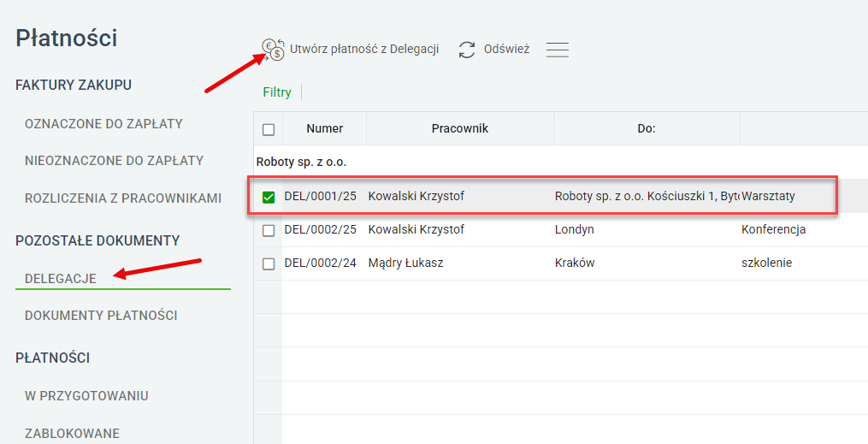Click the Płatności sidebar section heading

52,358
